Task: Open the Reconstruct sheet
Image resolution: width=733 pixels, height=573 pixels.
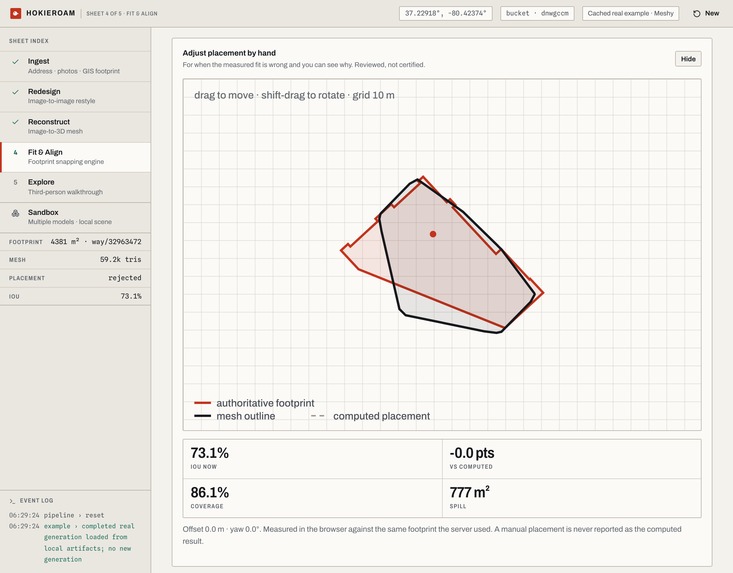Action: tap(75, 127)
